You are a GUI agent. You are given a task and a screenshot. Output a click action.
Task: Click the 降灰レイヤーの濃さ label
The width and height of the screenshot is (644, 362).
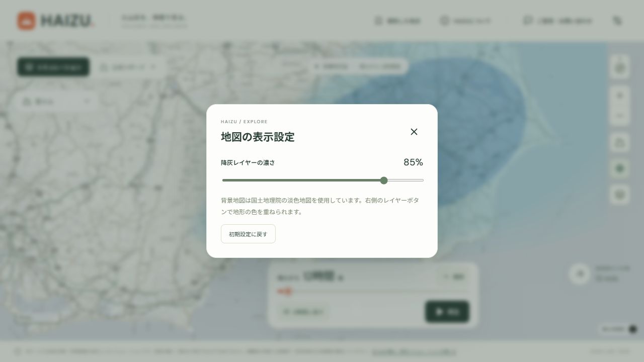(x=248, y=163)
